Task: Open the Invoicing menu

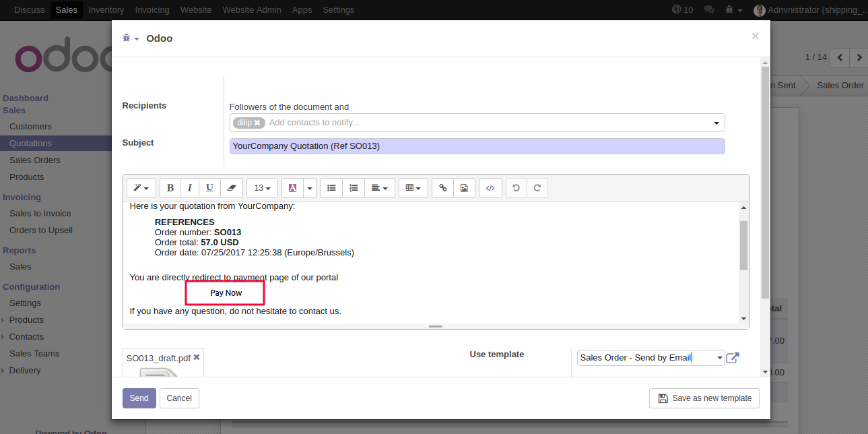Action: [x=152, y=10]
